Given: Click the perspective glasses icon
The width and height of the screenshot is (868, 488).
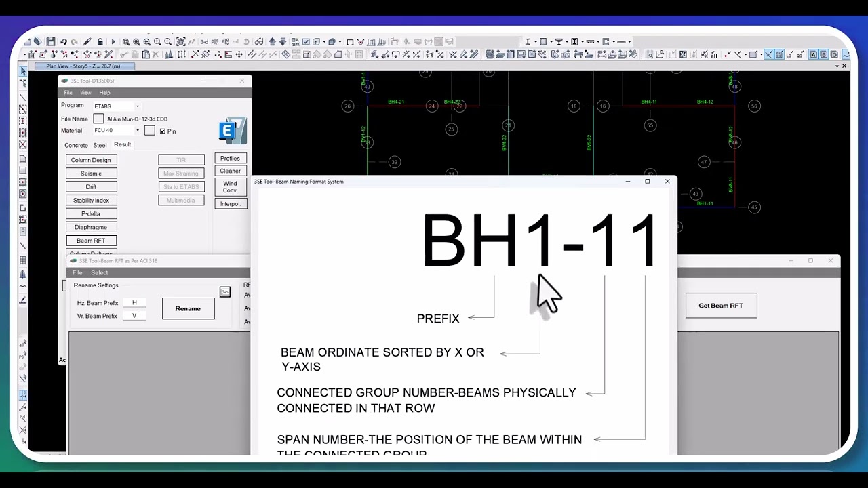Looking at the screenshot, I should click(x=259, y=41).
